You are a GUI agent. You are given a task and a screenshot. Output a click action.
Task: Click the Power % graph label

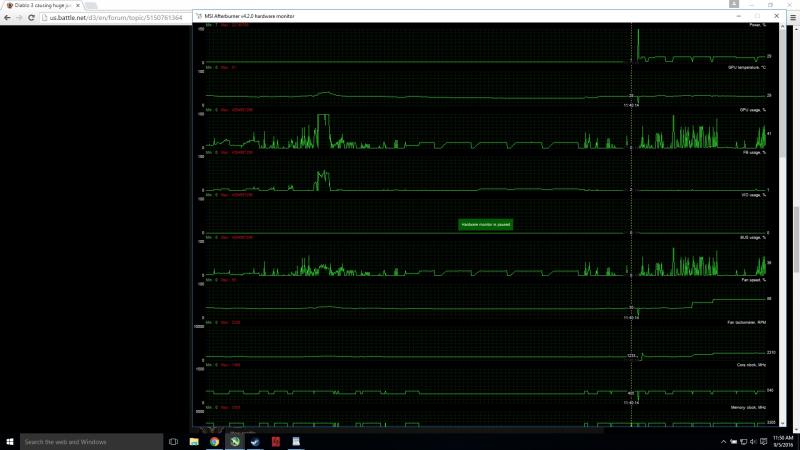[x=757, y=24]
